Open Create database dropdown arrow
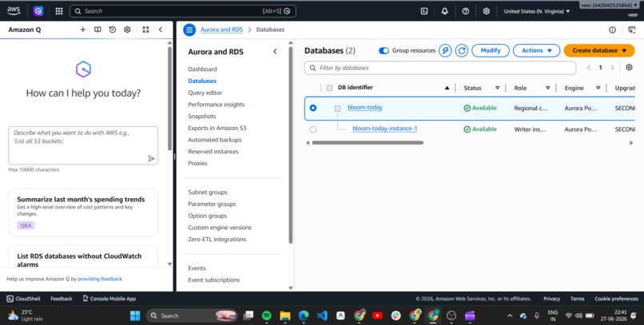 click(x=624, y=50)
